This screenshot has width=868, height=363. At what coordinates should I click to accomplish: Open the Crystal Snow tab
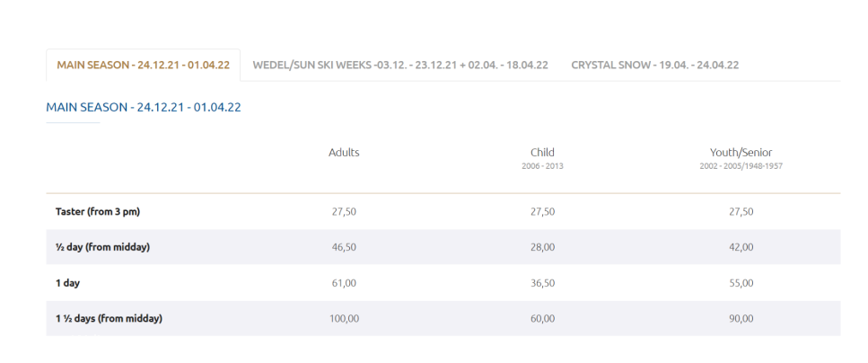[x=654, y=66]
